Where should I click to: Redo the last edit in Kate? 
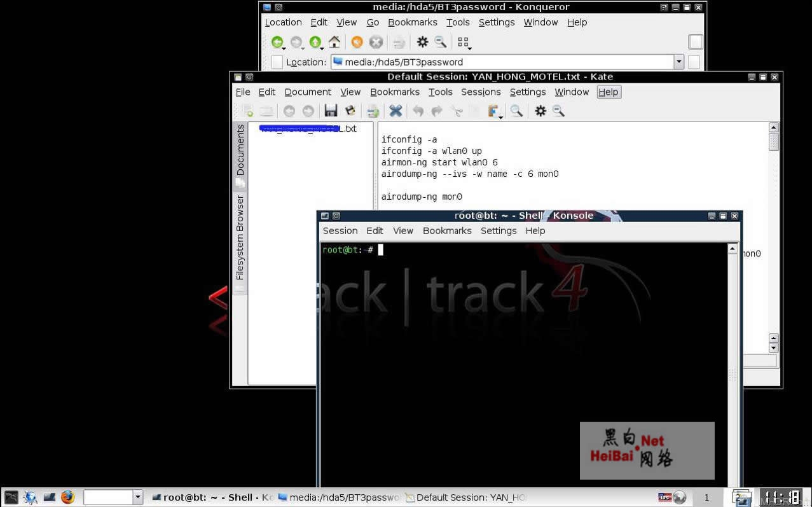[437, 111]
